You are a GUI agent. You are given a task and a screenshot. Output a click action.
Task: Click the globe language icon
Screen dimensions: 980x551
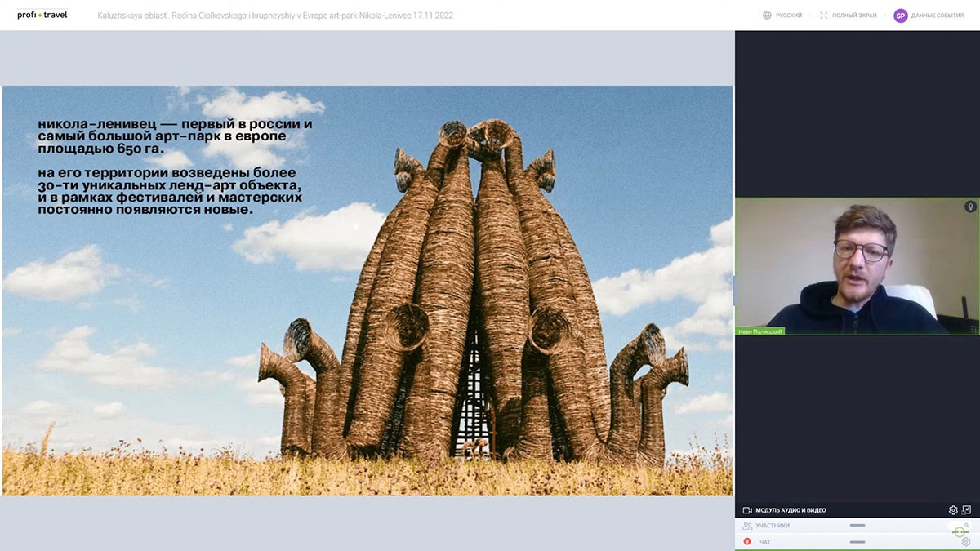[x=767, y=16]
